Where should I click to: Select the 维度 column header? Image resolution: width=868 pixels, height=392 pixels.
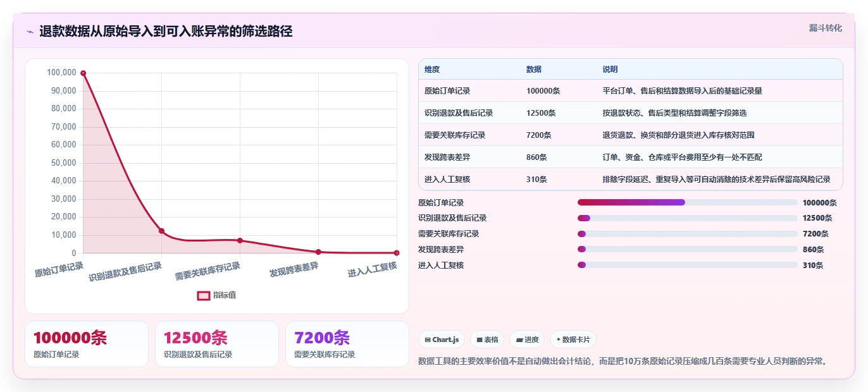pos(432,69)
